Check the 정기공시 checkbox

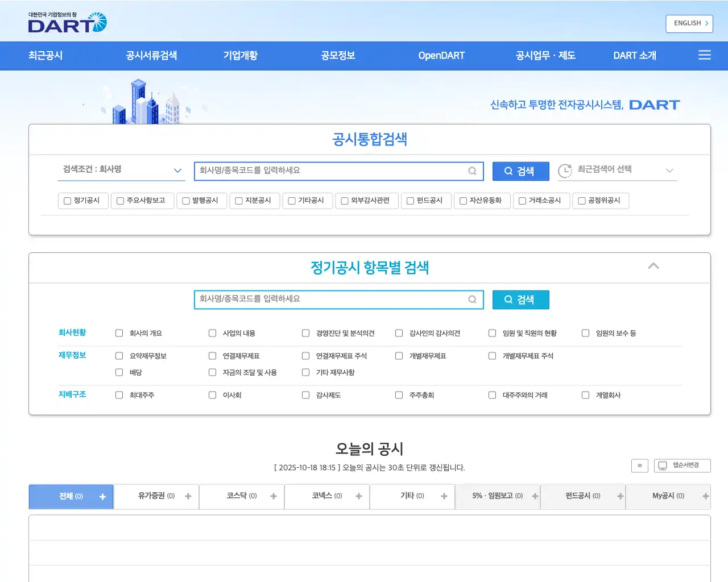pyautogui.click(x=68, y=201)
